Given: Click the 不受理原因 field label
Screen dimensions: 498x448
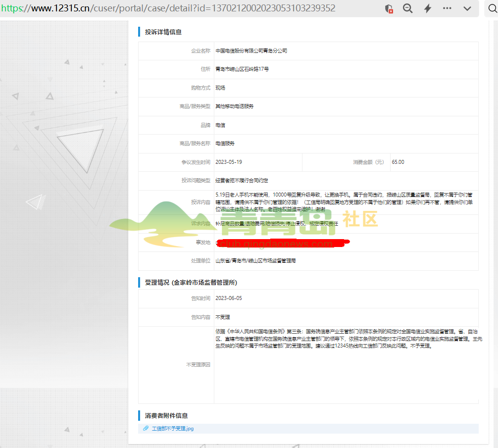Looking at the screenshot, I should point(198,365).
